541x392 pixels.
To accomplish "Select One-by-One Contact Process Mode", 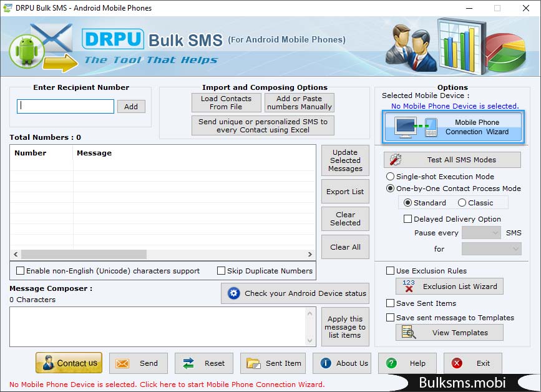I will click(x=390, y=189).
